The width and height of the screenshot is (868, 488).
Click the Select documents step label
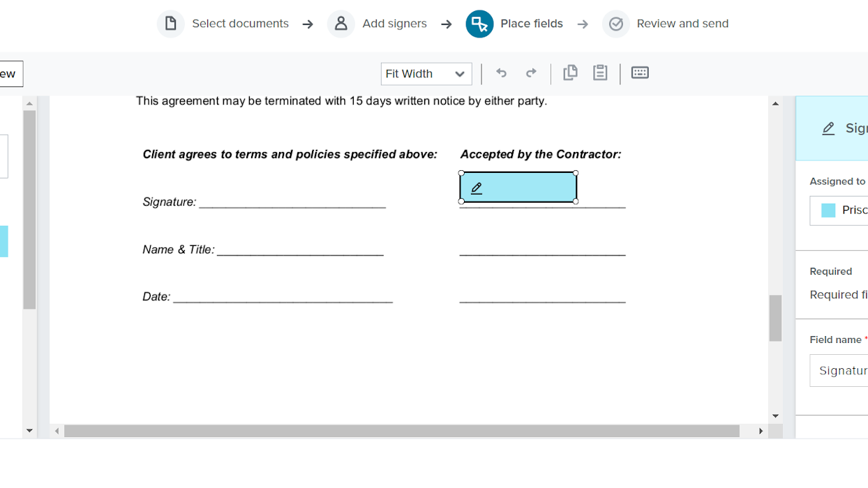pos(240,24)
